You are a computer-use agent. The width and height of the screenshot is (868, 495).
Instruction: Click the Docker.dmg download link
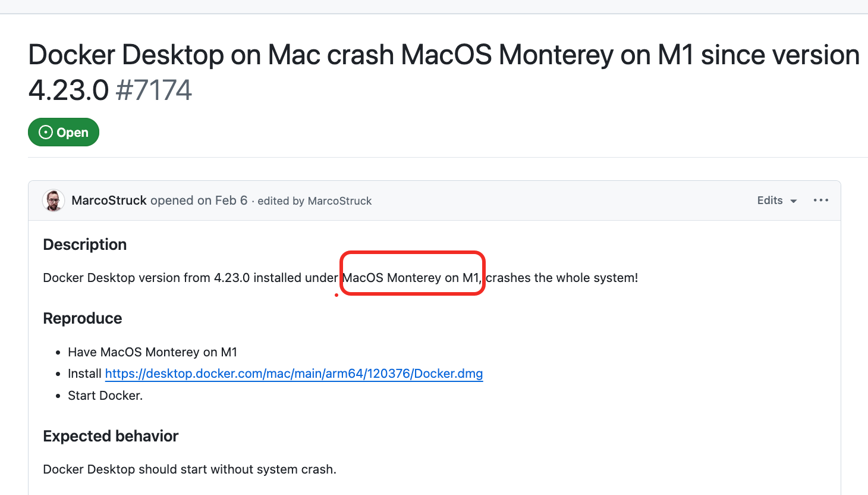click(294, 374)
